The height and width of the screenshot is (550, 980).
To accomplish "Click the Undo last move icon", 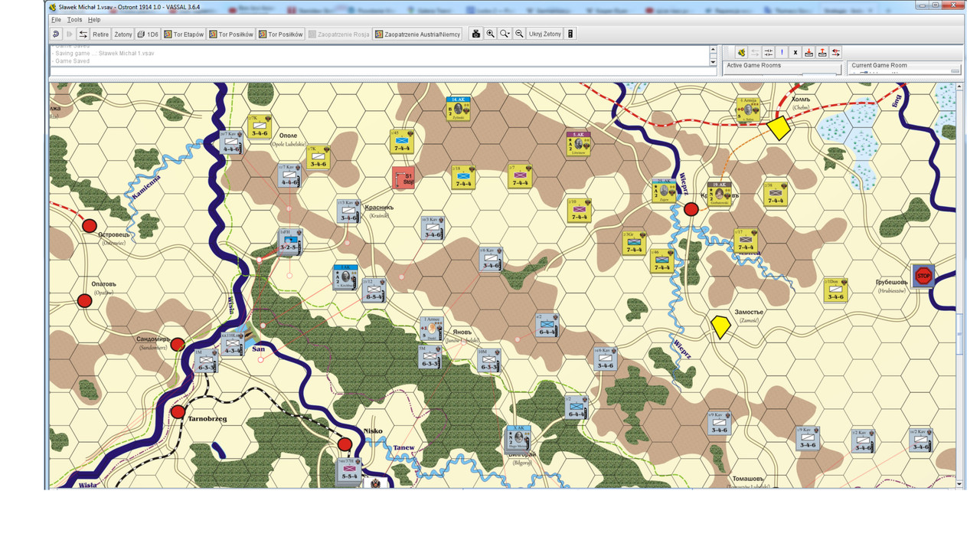I will [x=56, y=34].
